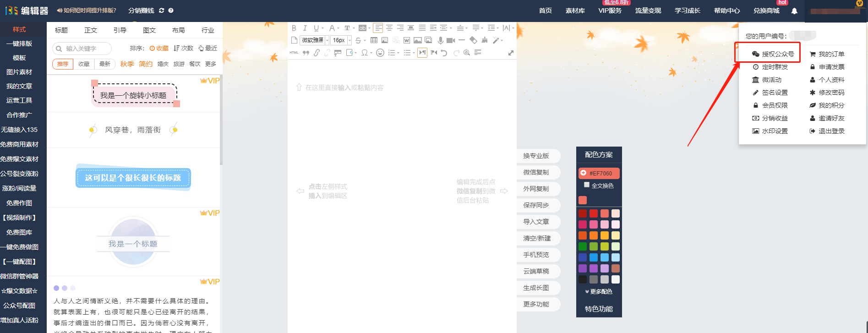The height and width of the screenshot is (333, 868).
Task: Select the 推荐 sort toggle
Action: [x=63, y=64]
